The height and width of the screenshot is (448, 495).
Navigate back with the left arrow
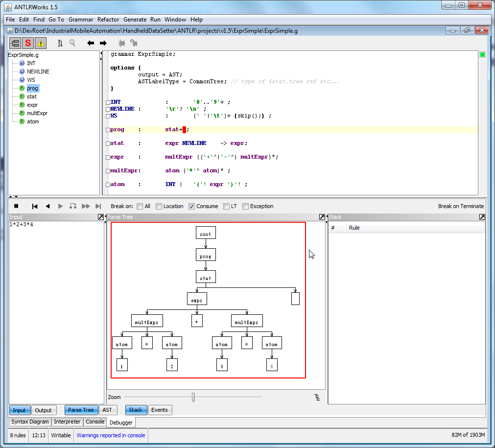(91, 43)
